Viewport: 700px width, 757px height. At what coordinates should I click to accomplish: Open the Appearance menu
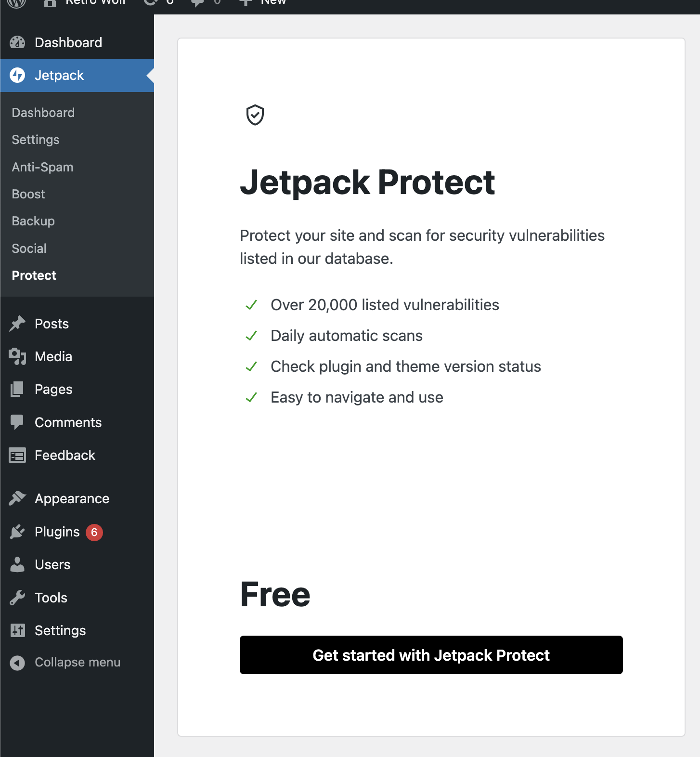pos(77,498)
